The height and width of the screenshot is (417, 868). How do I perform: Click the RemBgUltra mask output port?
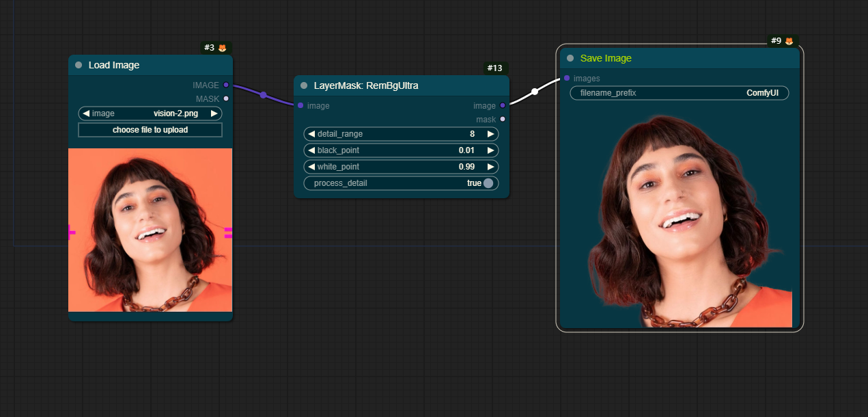coord(503,119)
